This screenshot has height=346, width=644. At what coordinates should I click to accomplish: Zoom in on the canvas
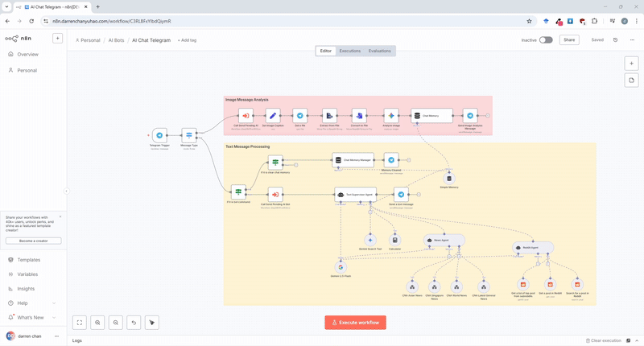pyautogui.click(x=97, y=323)
